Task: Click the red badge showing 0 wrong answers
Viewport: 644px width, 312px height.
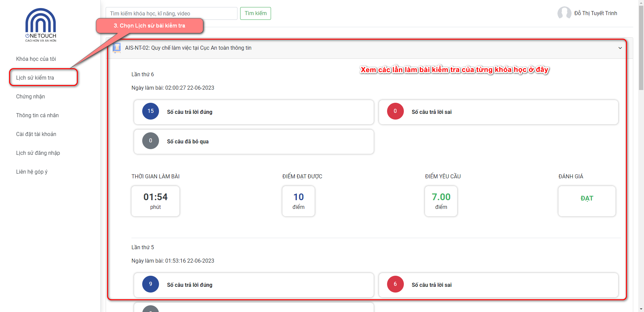Action: [395, 111]
